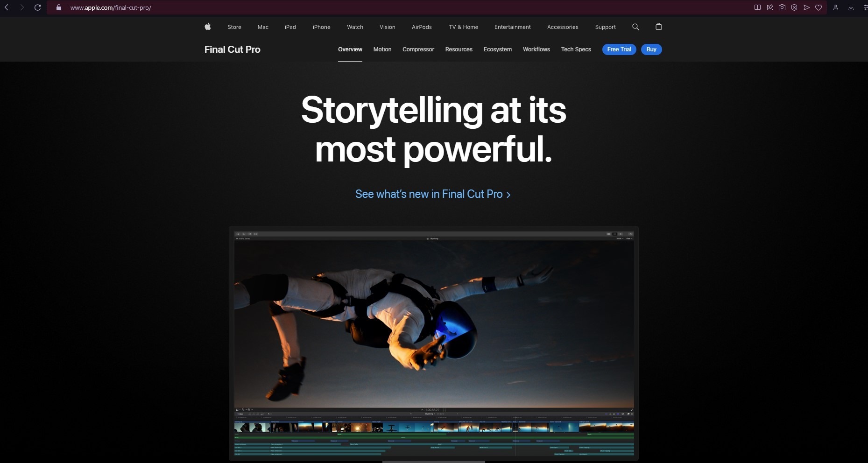
Task: Go back with the browser back arrow
Action: [7, 7]
